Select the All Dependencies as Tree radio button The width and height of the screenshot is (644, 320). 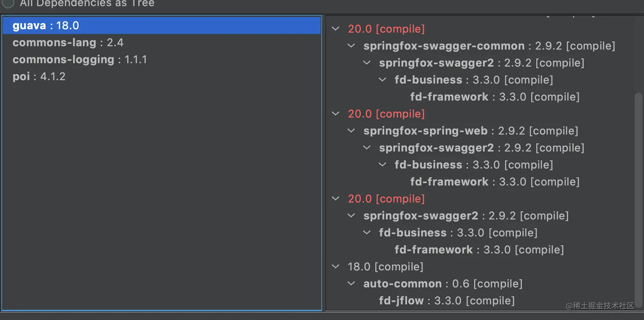(8, 3)
